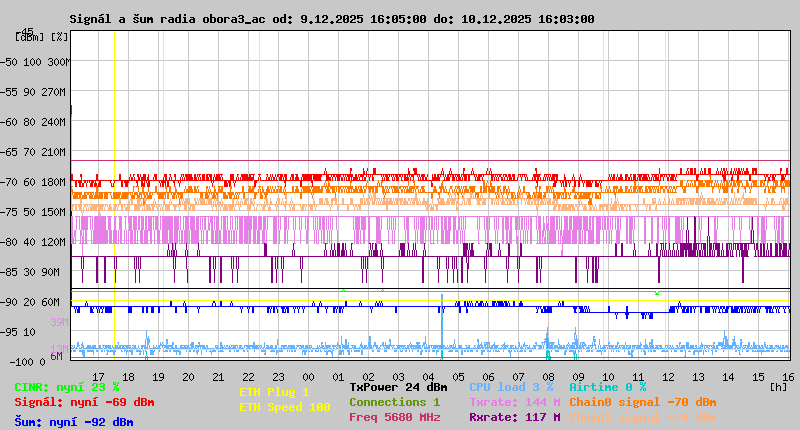Click the '-55' dBm vertical axis label

click(x=9, y=92)
